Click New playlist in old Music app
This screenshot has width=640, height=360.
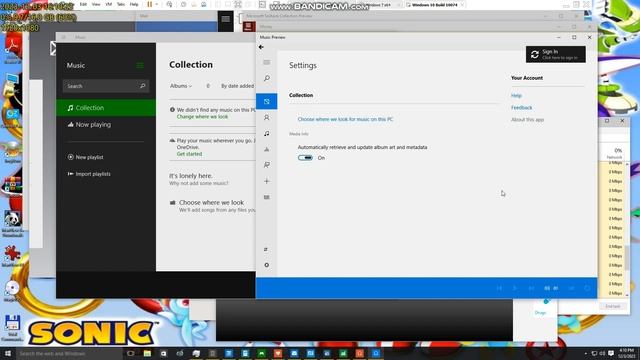click(85, 157)
